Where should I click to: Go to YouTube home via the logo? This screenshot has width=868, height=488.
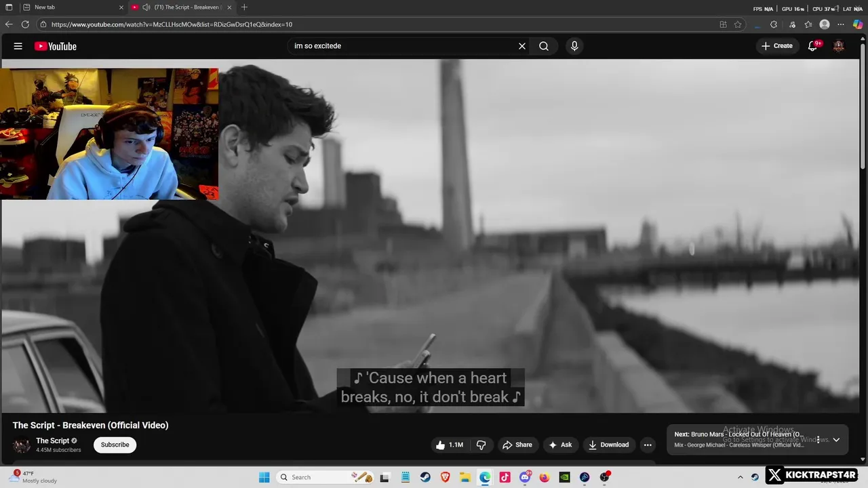[x=56, y=46]
